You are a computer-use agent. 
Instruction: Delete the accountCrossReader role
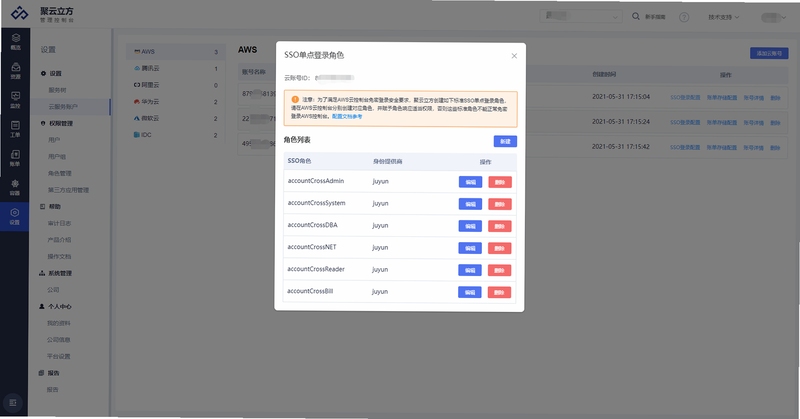499,270
